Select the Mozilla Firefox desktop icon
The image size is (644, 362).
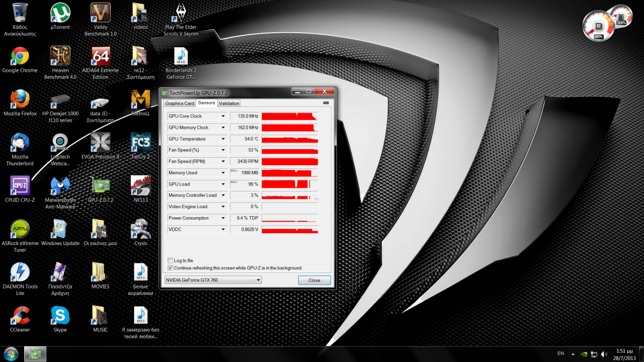20,103
